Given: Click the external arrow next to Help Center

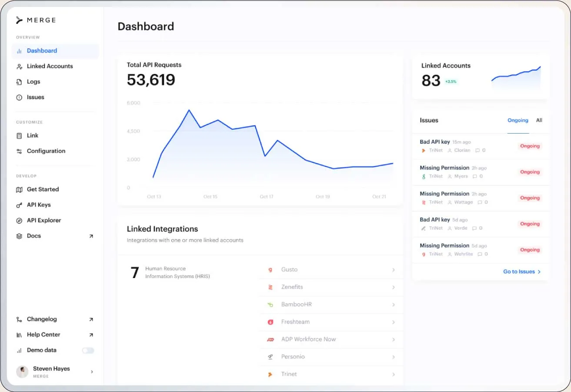Looking at the screenshot, I should point(91,335).
